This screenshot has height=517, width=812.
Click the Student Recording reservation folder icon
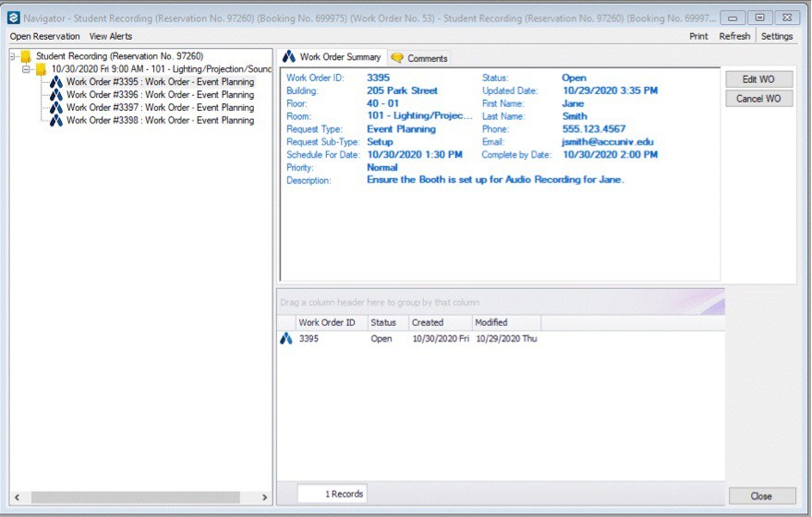26,56
